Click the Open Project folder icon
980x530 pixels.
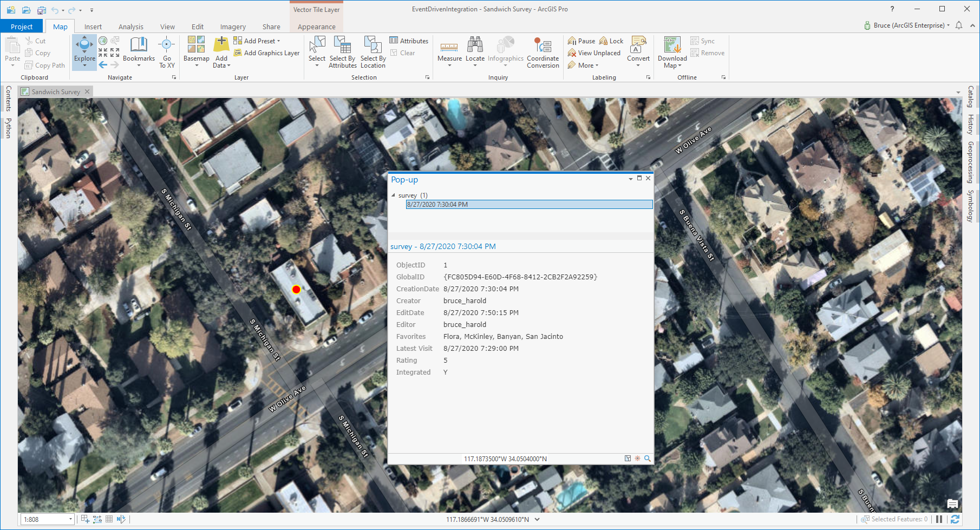(26, 10)
